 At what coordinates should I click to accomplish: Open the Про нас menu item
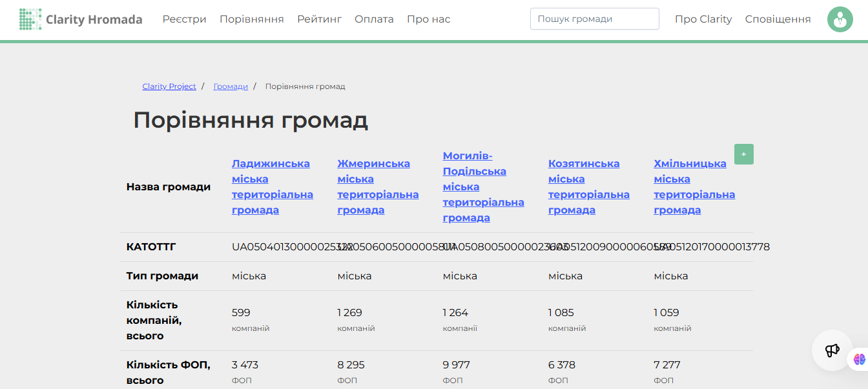[x=429, y=19]
